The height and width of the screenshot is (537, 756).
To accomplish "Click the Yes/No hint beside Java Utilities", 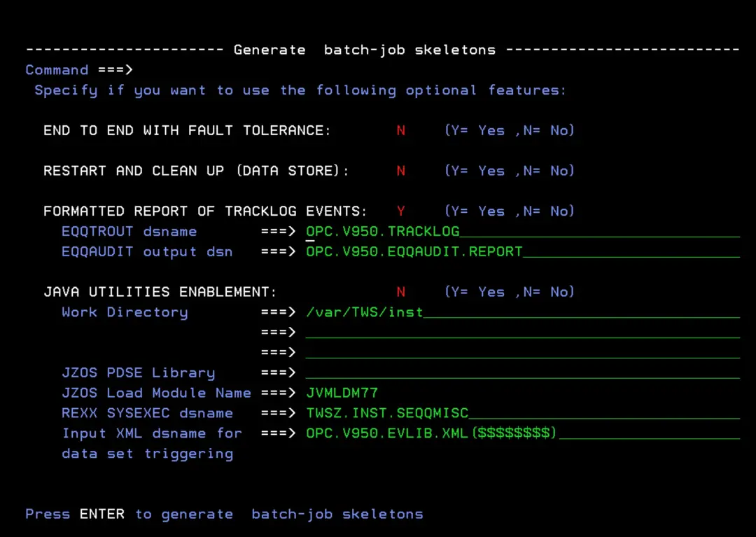I will pos(509,292).
